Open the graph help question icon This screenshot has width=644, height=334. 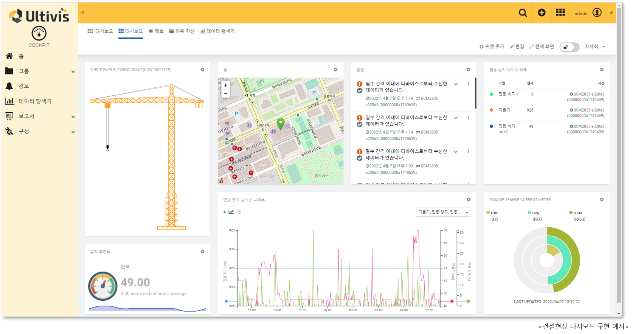pyautogui.click(x=239, y=212)
